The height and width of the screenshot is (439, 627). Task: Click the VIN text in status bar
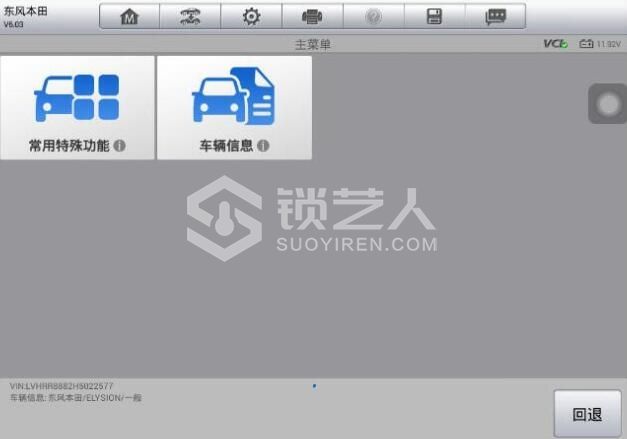(61, 386)
